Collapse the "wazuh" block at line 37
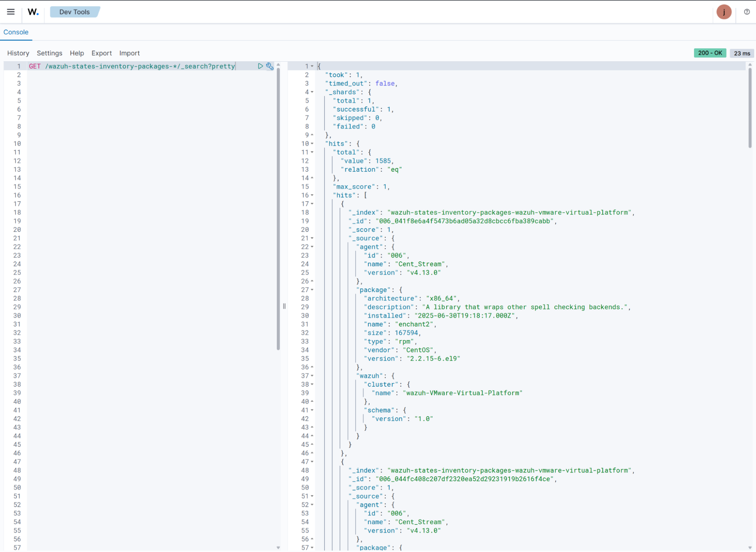 pyautogui.click(x=312, y=376)
